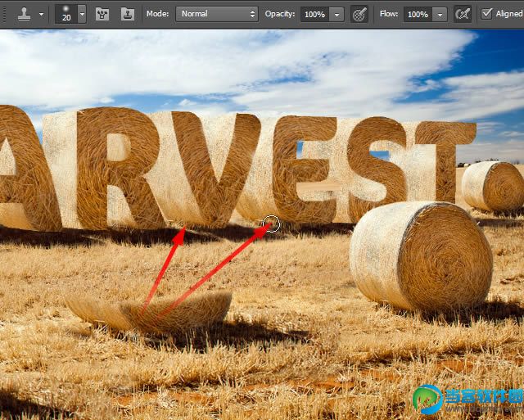Open the Flow slider arrow
524x420 pixels.
(x=440, y=15)
